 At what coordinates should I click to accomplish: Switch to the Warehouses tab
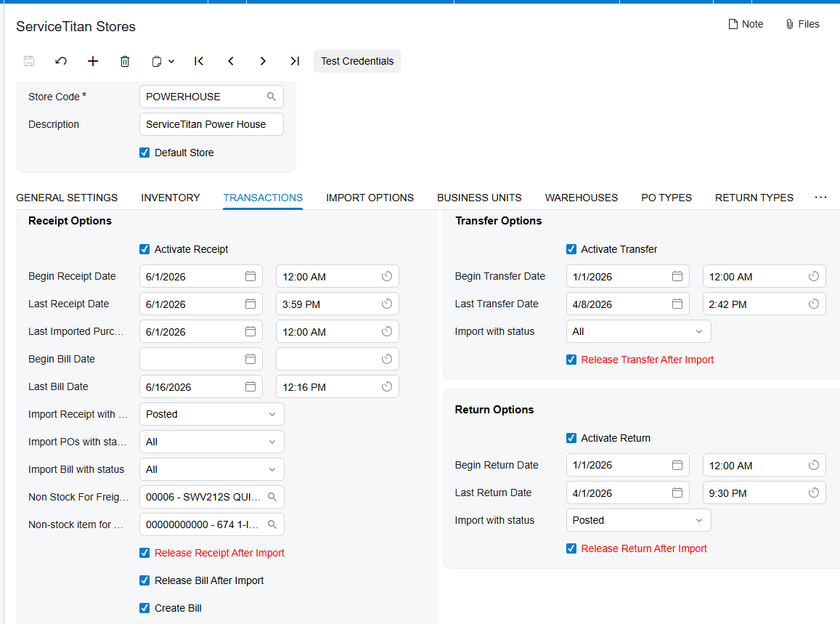(582, 198)
